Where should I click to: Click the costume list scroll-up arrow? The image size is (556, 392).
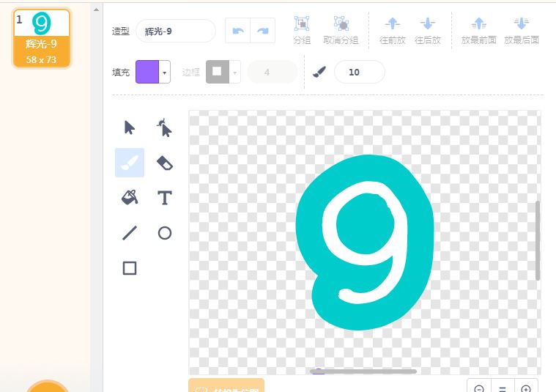pos(96,10)
